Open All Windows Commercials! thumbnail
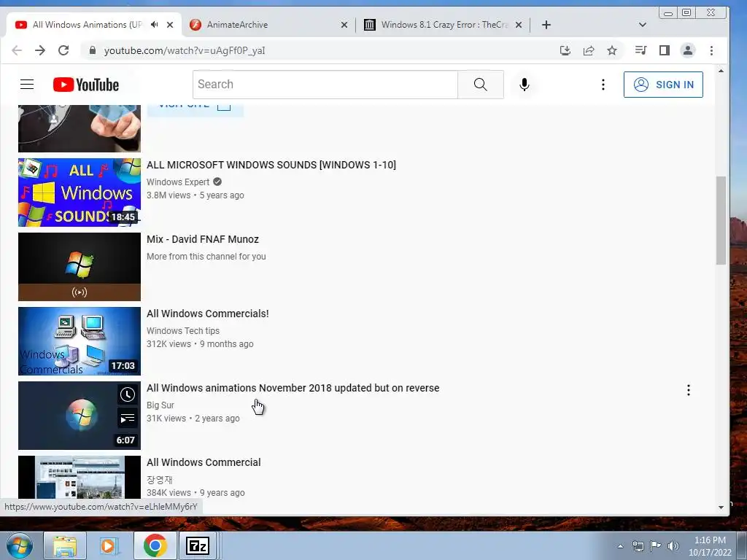Screen dimensions: 747x560 [80, 341]
